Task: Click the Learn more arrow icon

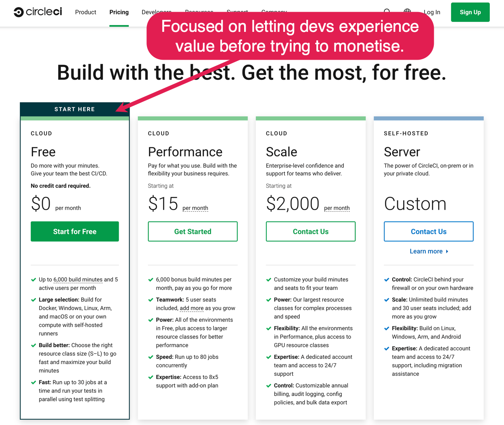Action: tap(447, 252)
